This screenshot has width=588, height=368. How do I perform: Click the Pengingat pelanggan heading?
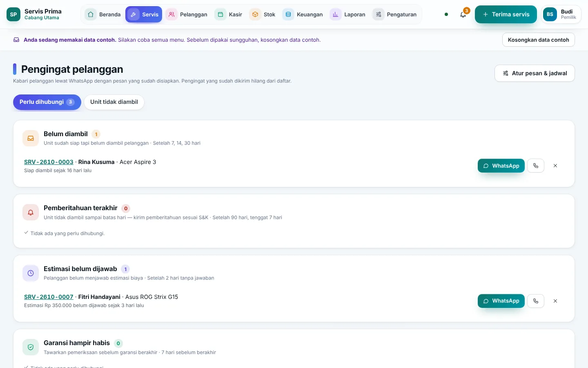coord(72,69)
